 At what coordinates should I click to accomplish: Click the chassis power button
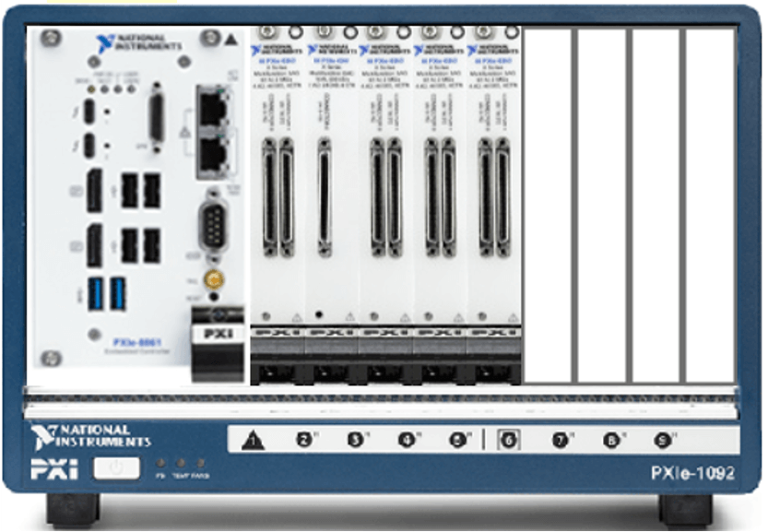(x=116, y=468)
